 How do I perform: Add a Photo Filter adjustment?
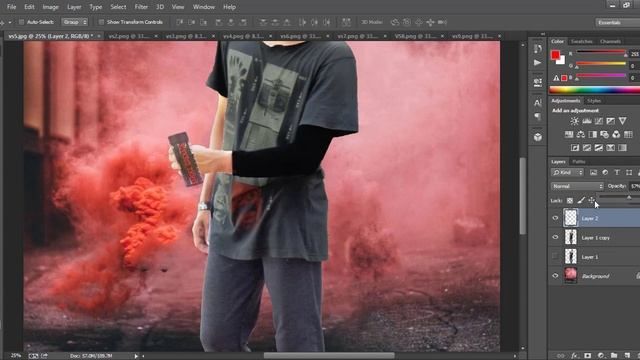tap(604, 134)
